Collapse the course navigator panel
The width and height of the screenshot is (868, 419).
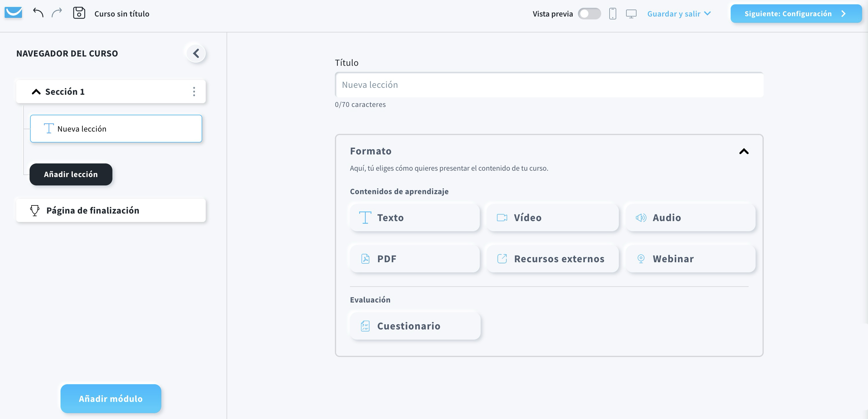(196, 53)
